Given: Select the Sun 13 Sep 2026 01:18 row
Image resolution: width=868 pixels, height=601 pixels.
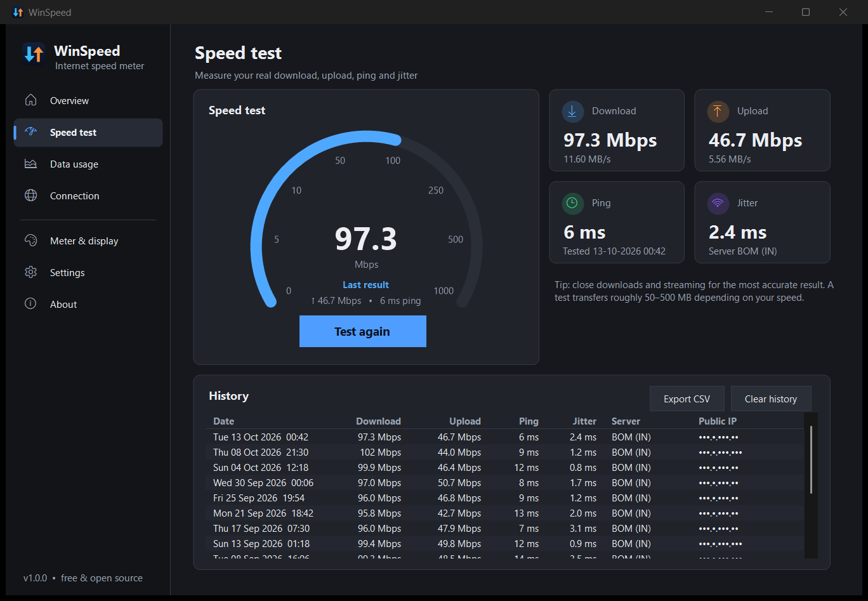Looking at the screenshot, I should click(505, 544).
